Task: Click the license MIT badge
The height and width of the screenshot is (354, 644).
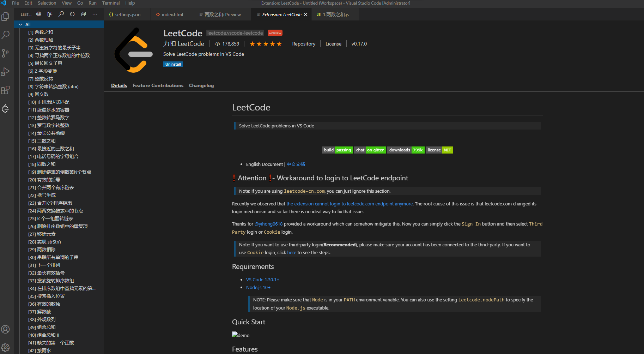Action: click(439, 150)
